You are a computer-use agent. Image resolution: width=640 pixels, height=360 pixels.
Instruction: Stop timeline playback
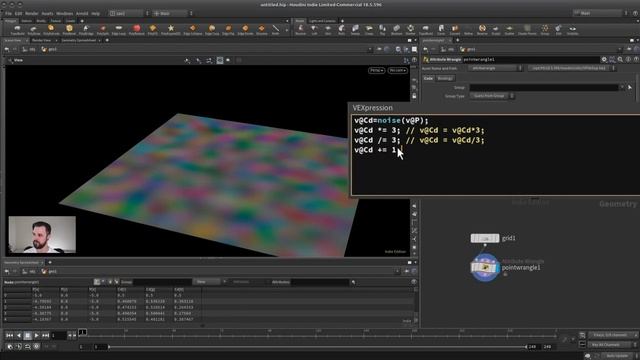click(x=27, y=336)
